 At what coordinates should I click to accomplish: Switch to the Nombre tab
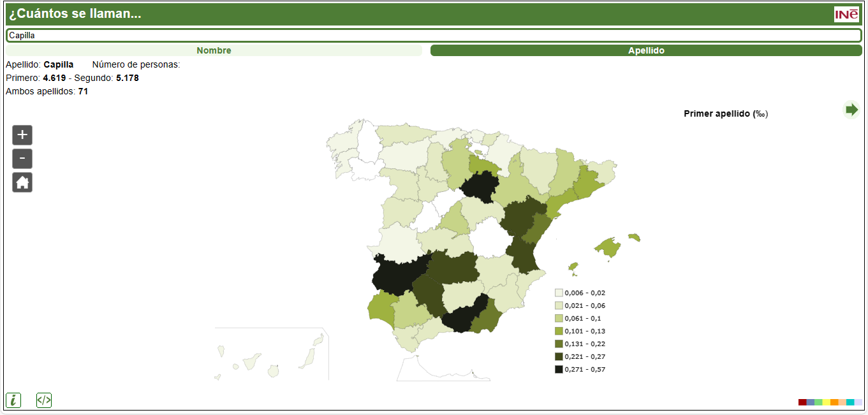click(x=214, y=50)
